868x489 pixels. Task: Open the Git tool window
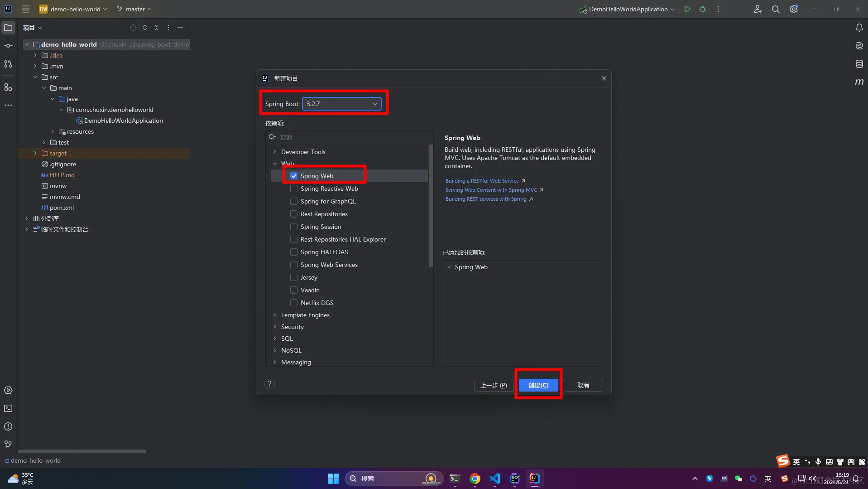pos(8,445)
